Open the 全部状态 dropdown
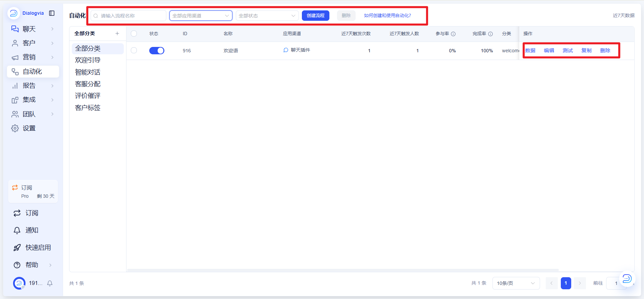This screenshot has height=299, width=644. [x=267, y=16]
